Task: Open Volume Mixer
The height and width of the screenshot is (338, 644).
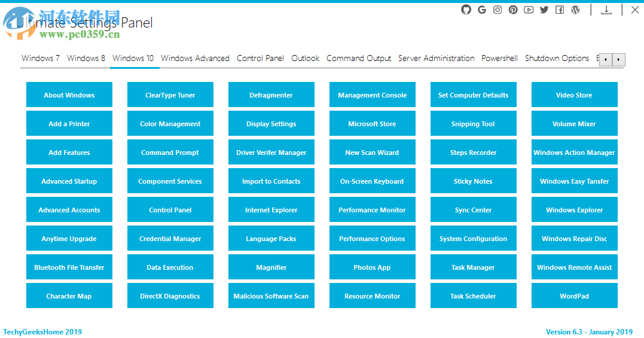Action: (x=574, y=123)
